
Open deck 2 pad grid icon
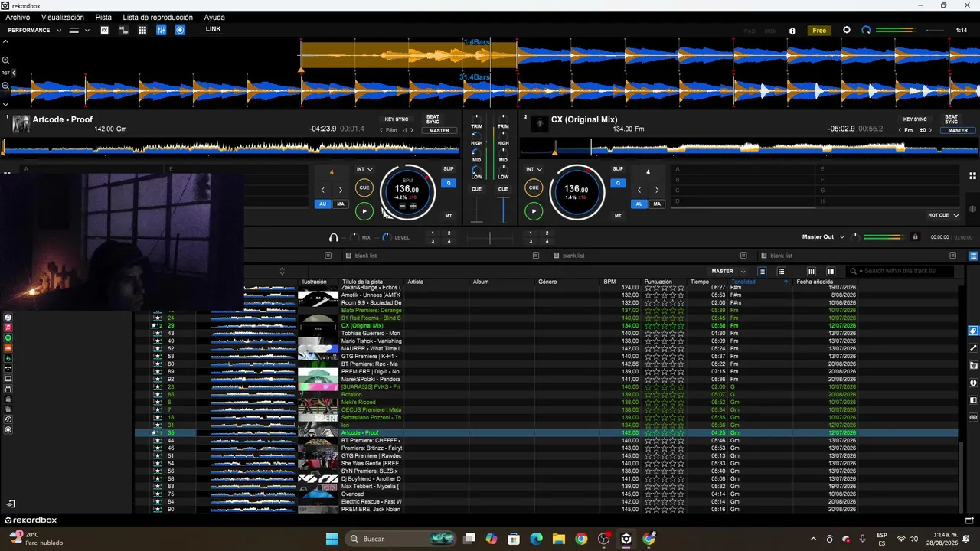972,175
